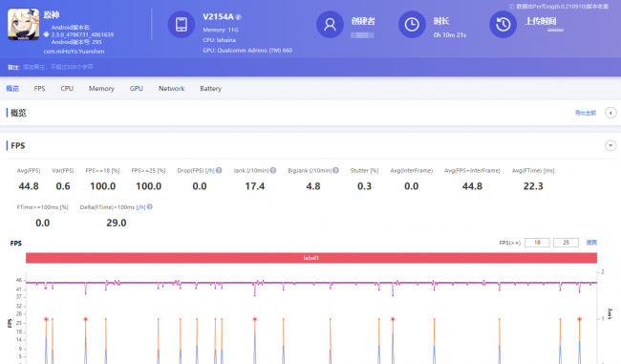Click help icon beside Delta(FTime)>100ms
This screenshot has width=621, height=364.
click(149, 206)
